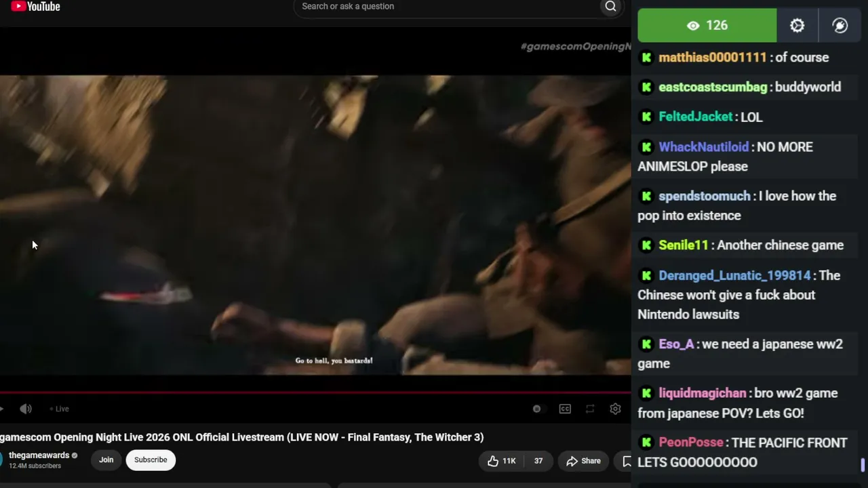868x488 pixels.
Task: Open username PeonPosse in chat
Action: pos(691,443)
